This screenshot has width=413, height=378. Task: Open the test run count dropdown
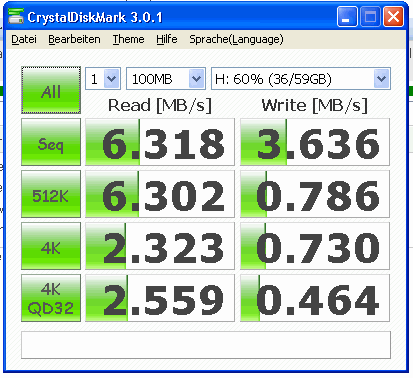pos(103,79)
